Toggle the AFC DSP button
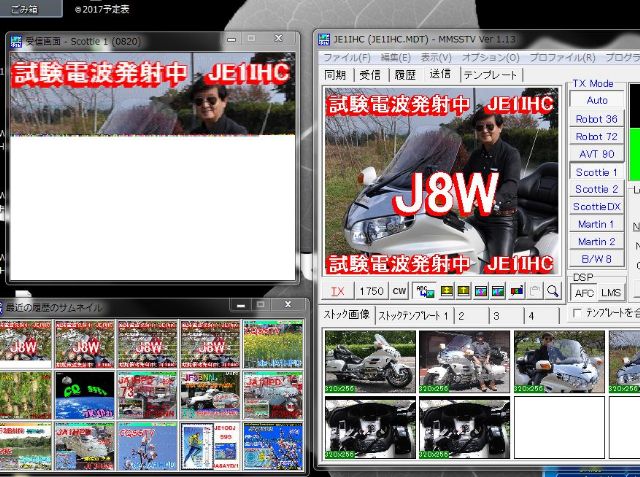The height and width of the screenshot is (477, 640). point(583,293)
